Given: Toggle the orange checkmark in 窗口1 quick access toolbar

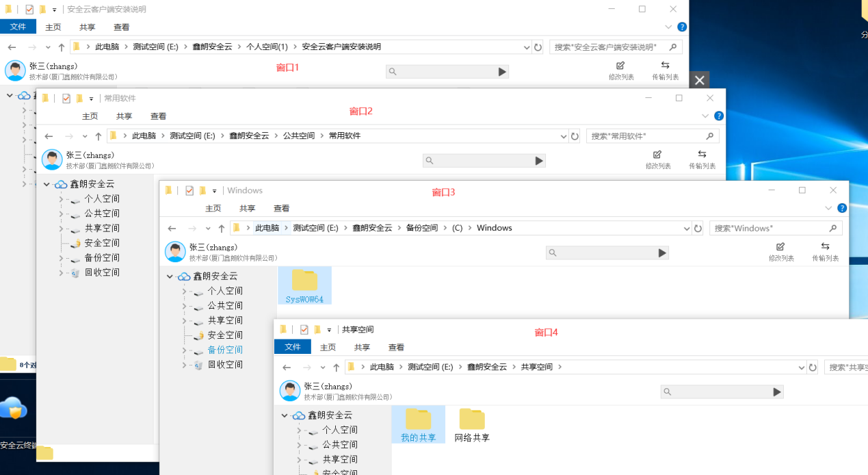Looking at the screenshot, I should point(29,10).
